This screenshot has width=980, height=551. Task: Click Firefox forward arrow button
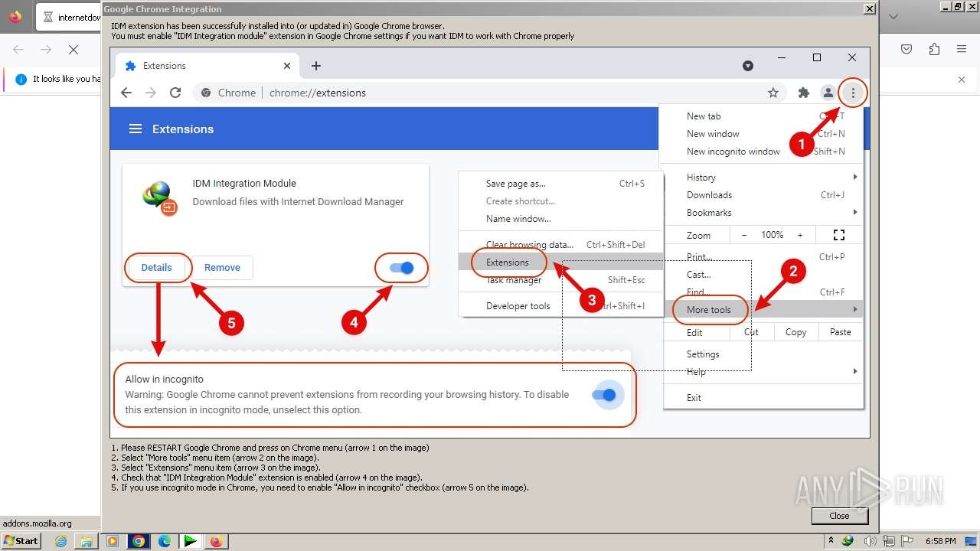tap(46, 50)
